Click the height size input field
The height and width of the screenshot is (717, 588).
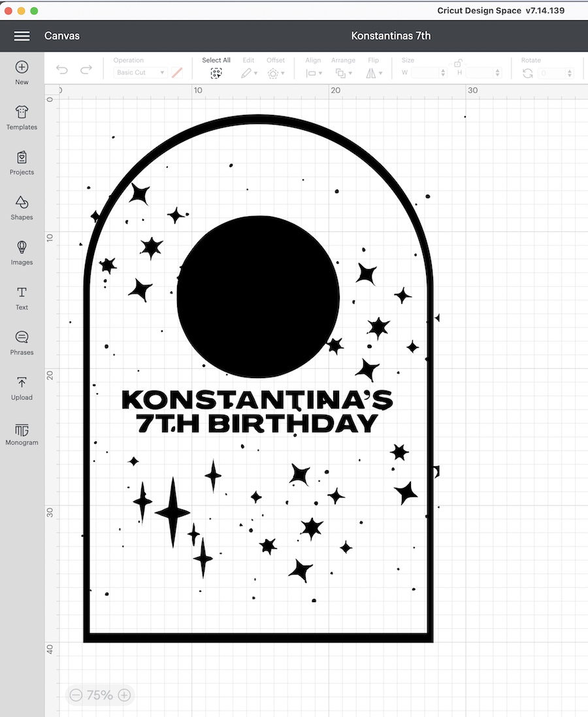click(480, 72)
